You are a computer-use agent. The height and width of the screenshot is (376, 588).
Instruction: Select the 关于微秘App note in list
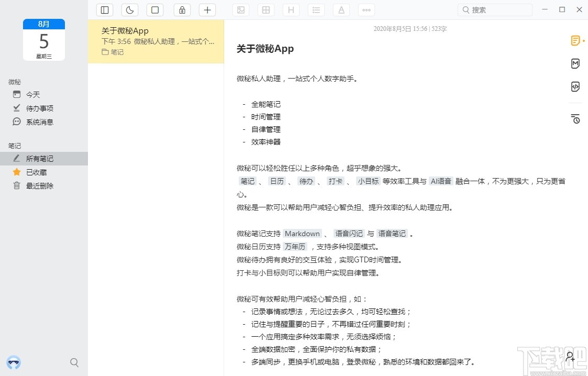(156, 41)
